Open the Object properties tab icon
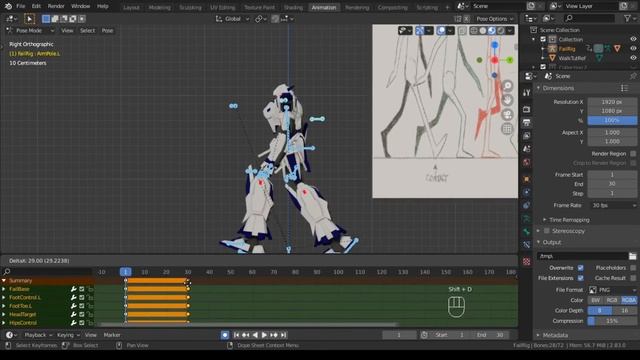This screenshot has height=360, width=640. [x=527, y=179]
